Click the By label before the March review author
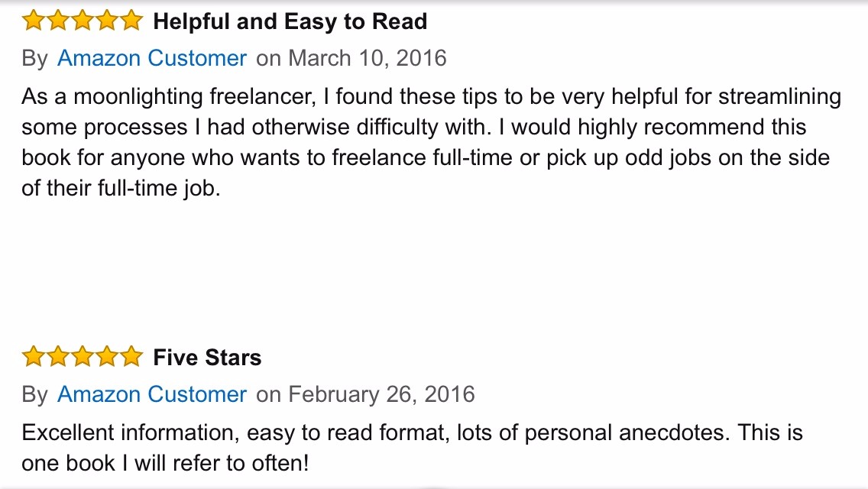Image resolution: width=868 pixels, height=489 pixels. [34, 59]
